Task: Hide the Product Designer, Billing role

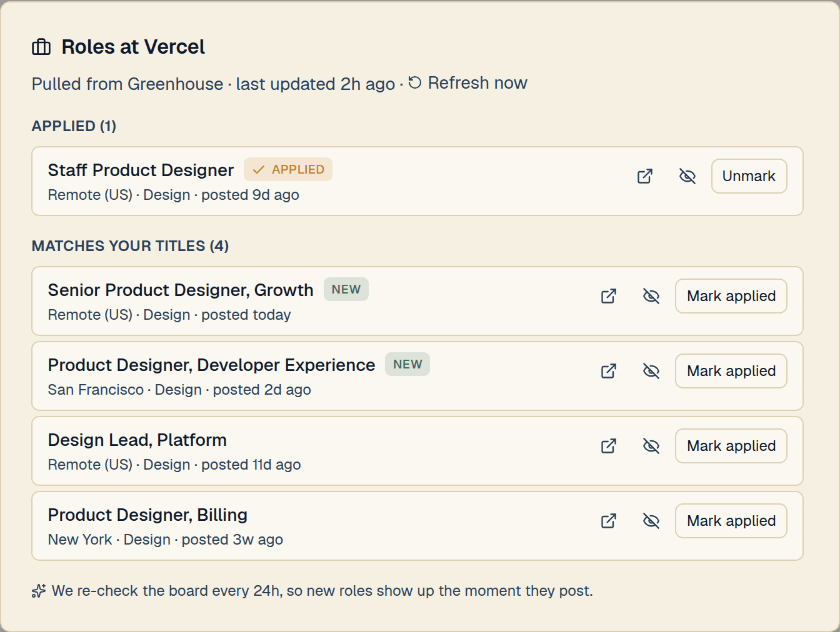Action: coord(651,521)
